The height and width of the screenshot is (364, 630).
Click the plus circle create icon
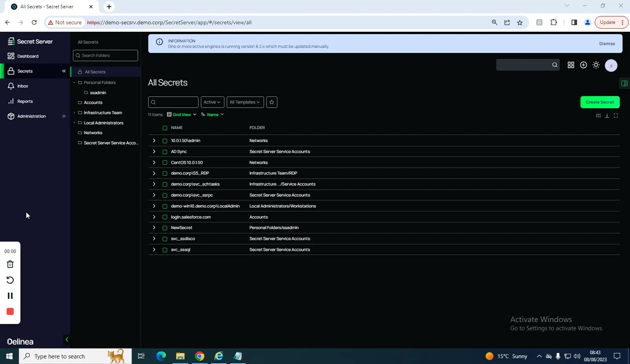pos(583,65)
